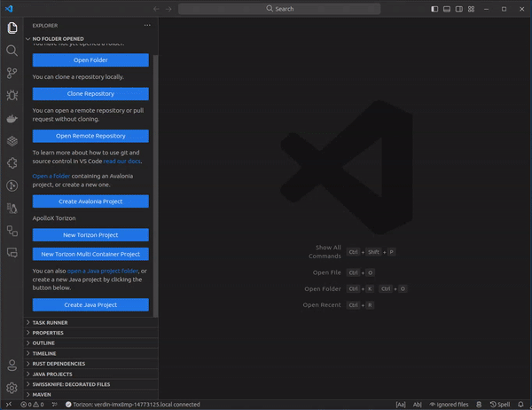Click New Torizon Project button
Image resolution: width=532 pixels, height=410 pixels.
[90, 235]
